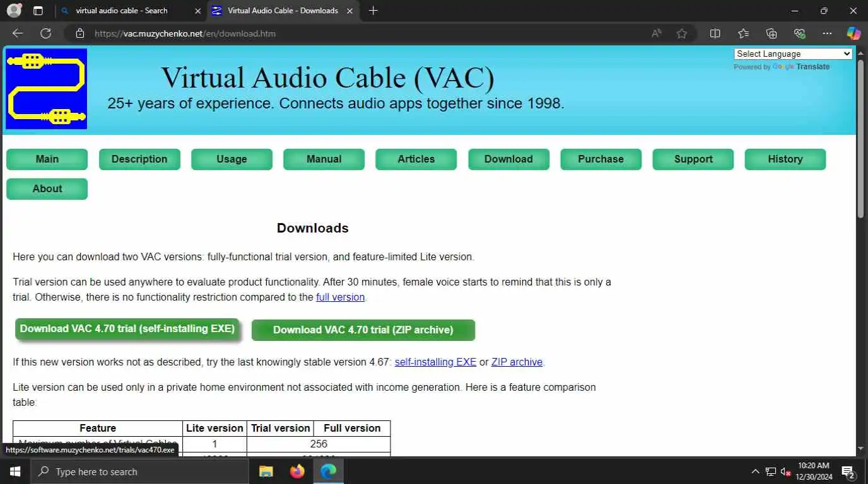
Task: Add page to favorites star icon
Action: (682, 33)
